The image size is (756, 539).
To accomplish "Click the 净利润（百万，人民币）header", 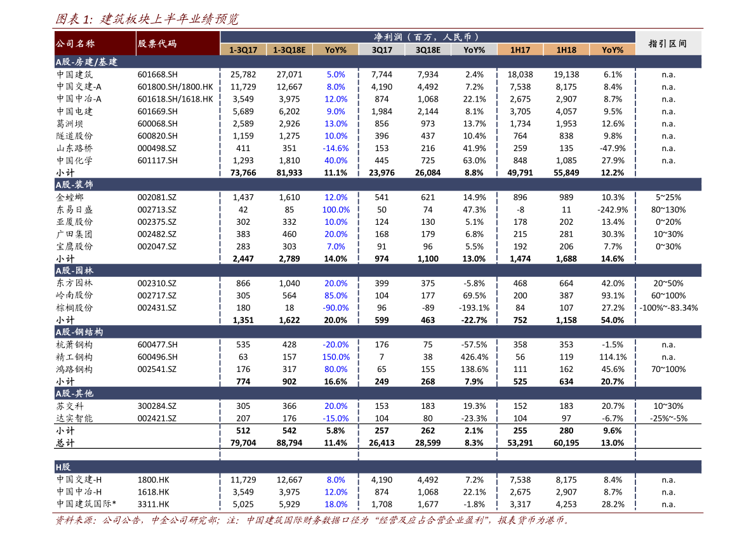I will pyautogui.click(x=427, y=37).
